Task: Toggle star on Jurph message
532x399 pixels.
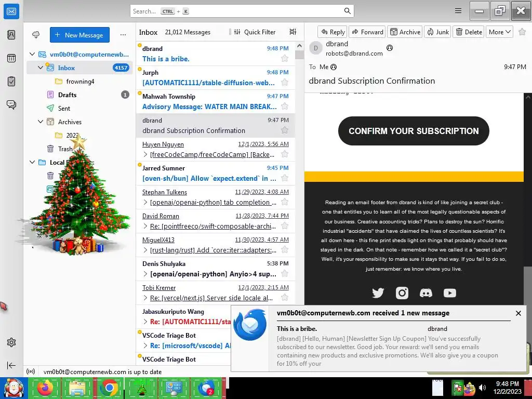Action: (x=285, y=83)
